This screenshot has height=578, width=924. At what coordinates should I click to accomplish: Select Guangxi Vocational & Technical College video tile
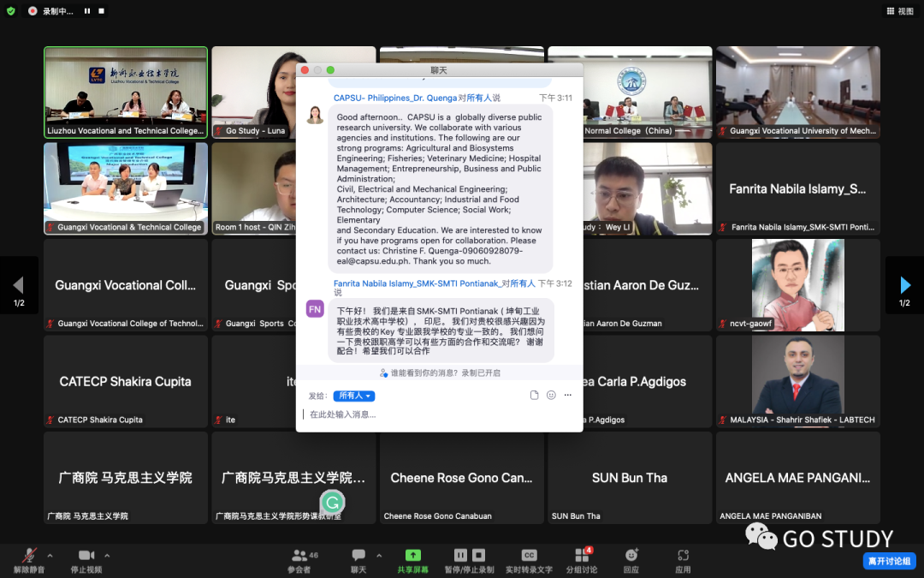click(x=126, y=188)
